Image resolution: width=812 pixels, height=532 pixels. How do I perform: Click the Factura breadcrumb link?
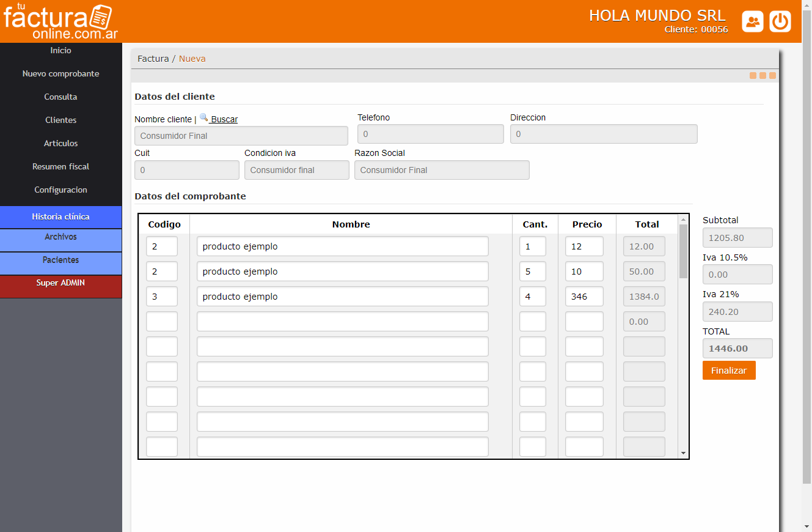153,59
